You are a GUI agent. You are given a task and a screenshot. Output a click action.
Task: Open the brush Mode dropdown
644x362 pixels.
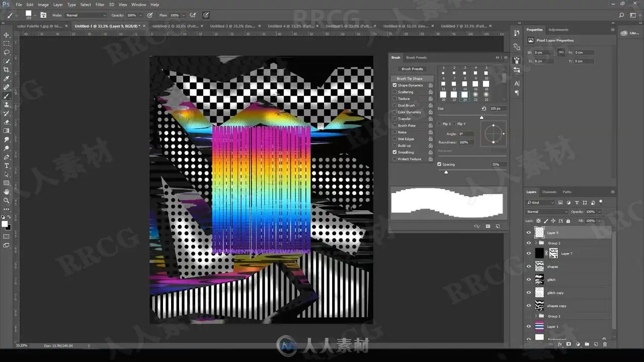(86, 16)
